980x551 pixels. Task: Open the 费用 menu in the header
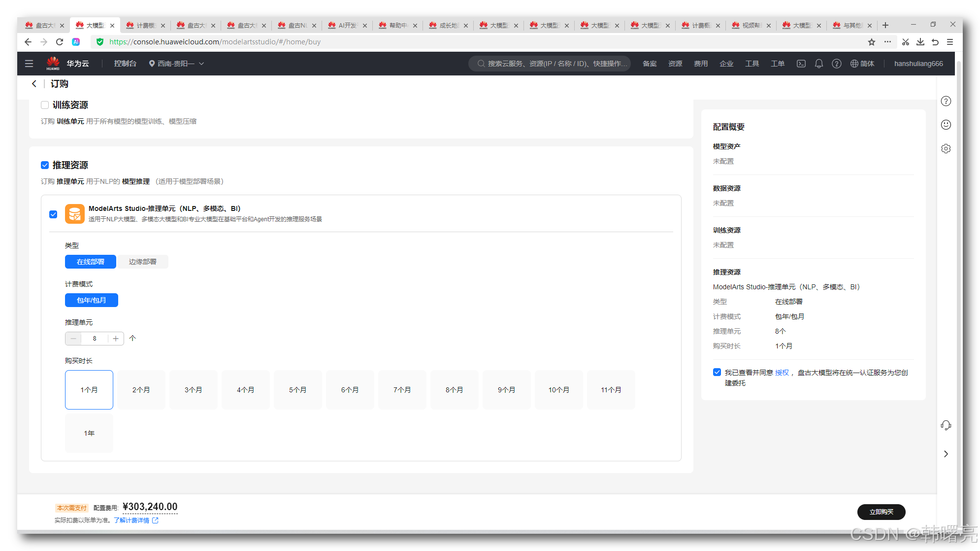tap(700, 64)
